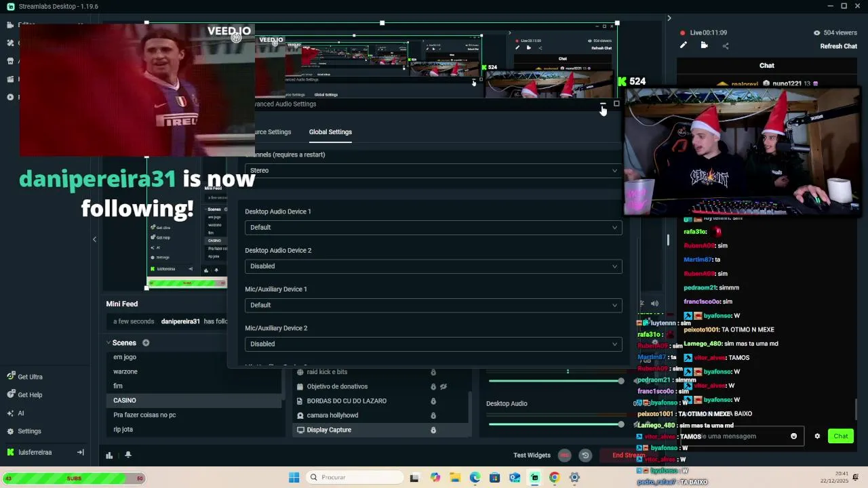Image resolution: width=868 pixels, height=488 pixels.
Task: Click the camera clip icon beside the pencil
Action: pyautogui.click(x=704, y=45)
